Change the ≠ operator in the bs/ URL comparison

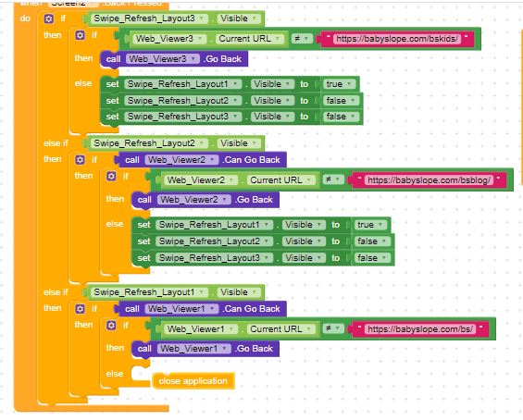coord(333,329)
